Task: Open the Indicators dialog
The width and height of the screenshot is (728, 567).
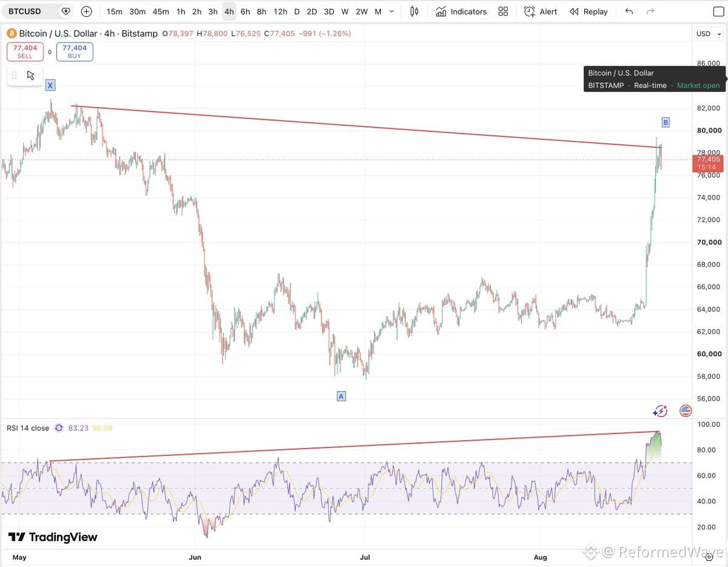Action: pos(461,12)
